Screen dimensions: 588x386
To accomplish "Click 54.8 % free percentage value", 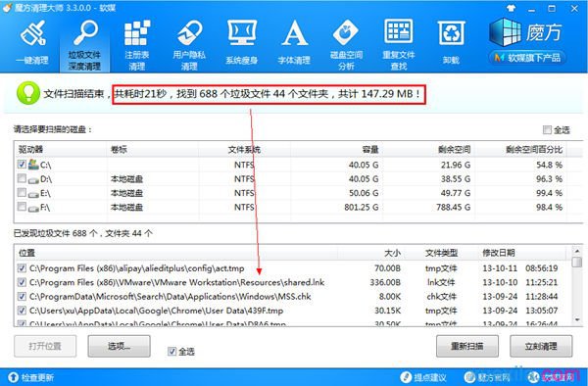I will pos(549,165).
